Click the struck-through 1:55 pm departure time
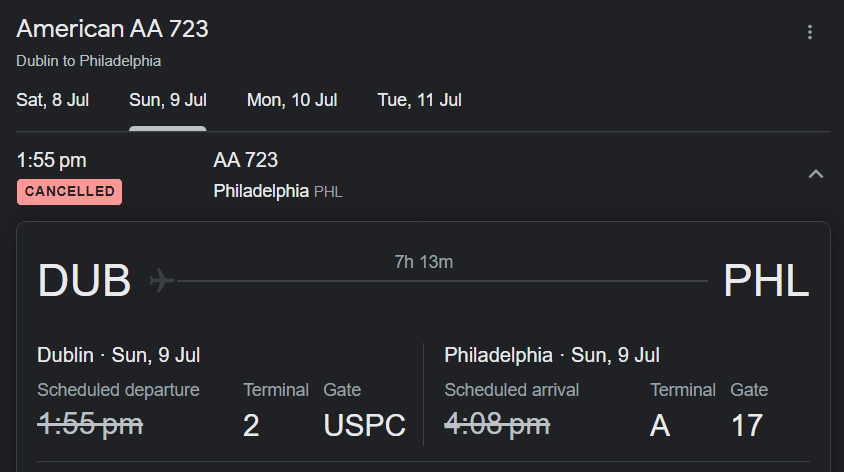Image resolution: width=844 pixels, height=472 pixels. (x=90, y=425)
